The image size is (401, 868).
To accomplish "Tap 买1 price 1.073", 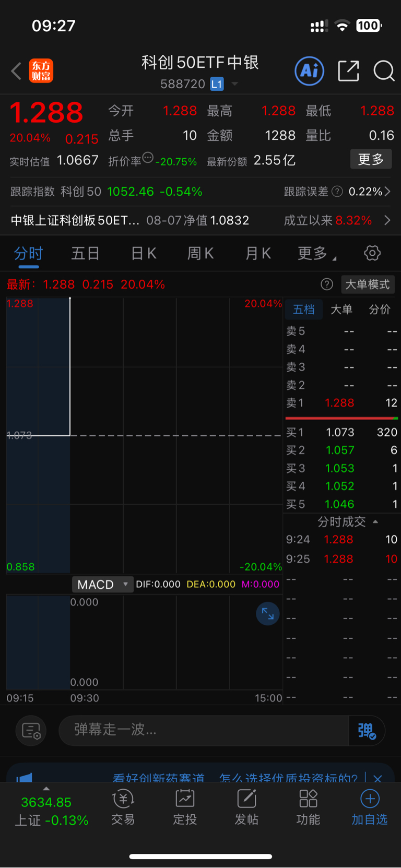I will [340, 432].
